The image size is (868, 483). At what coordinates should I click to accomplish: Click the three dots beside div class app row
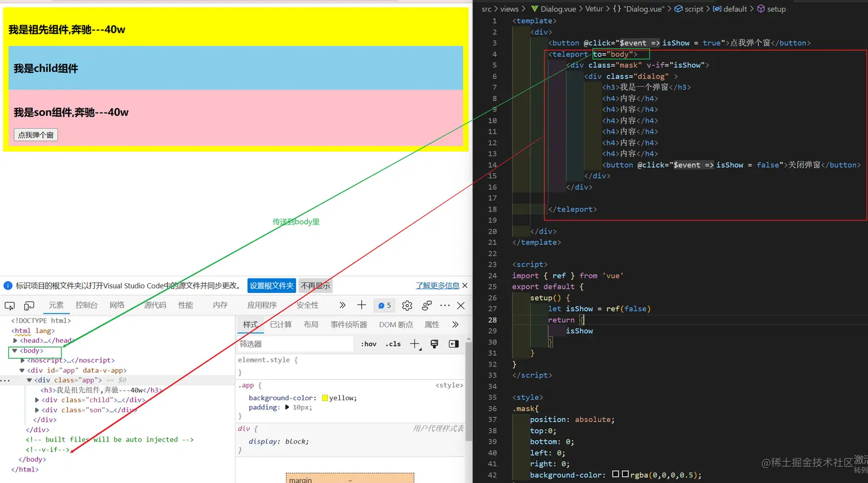pos(5,380)
